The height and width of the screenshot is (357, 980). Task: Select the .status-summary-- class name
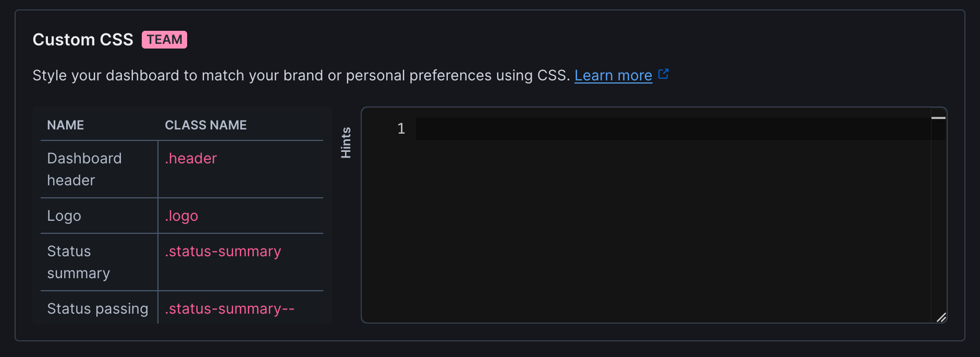click(229, 308)
